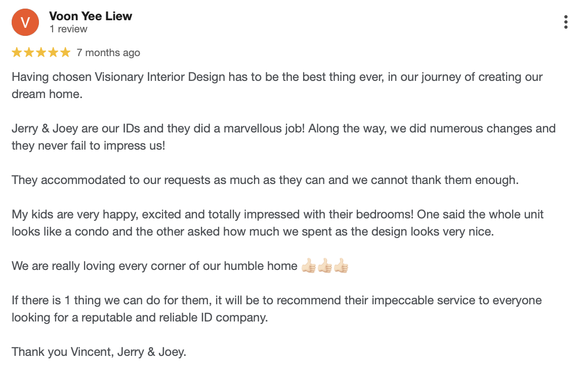Click the second gold rating star
The width and height of the screenshot is (588, 369).
click(29, 53)
